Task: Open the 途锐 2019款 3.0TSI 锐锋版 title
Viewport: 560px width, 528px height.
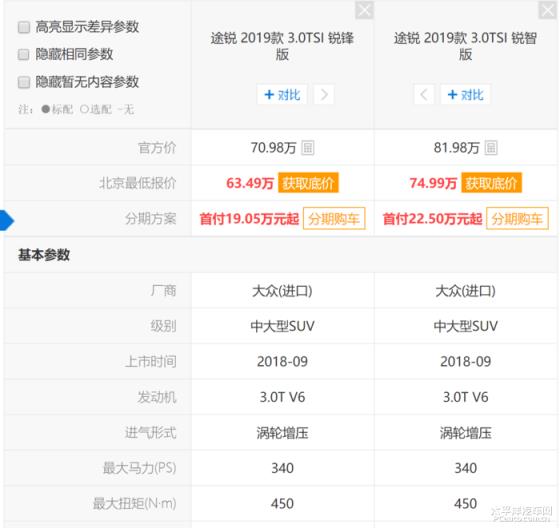Action: (x=282, y=46)
